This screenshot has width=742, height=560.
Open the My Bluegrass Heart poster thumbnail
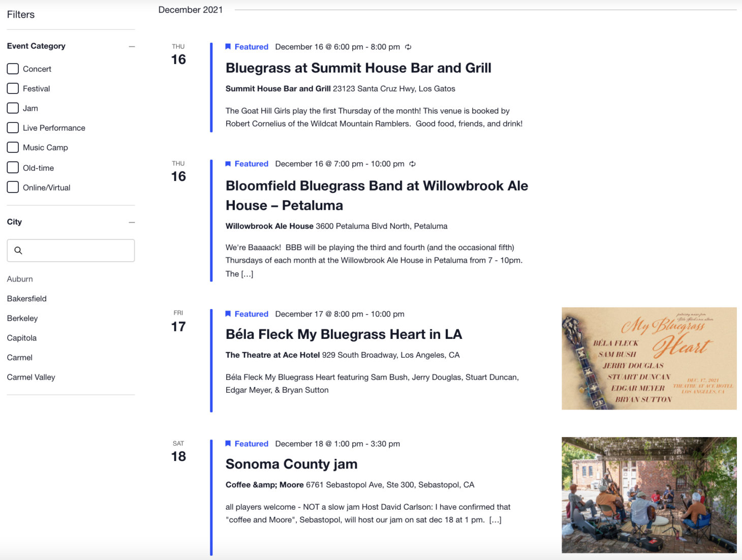[x=648, y=357]
